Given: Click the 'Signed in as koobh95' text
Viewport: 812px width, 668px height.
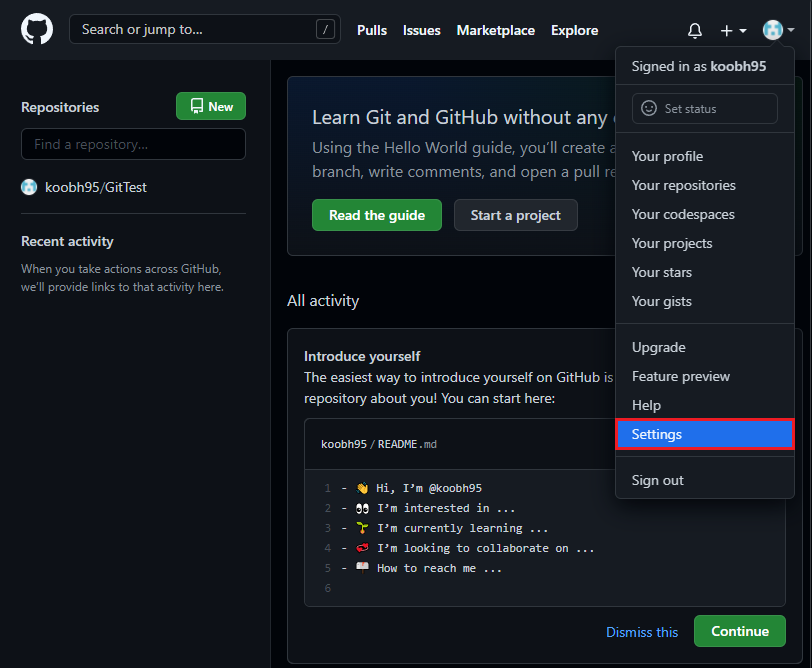Looking at the screenshot, I should point(699,66).
